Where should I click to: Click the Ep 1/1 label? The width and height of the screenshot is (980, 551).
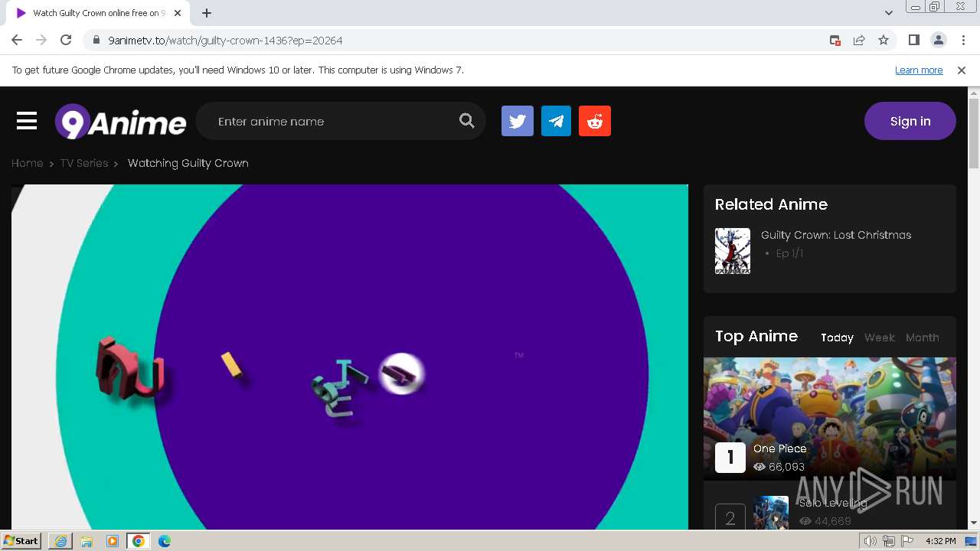pyautogui.click(x=789, y=253)
